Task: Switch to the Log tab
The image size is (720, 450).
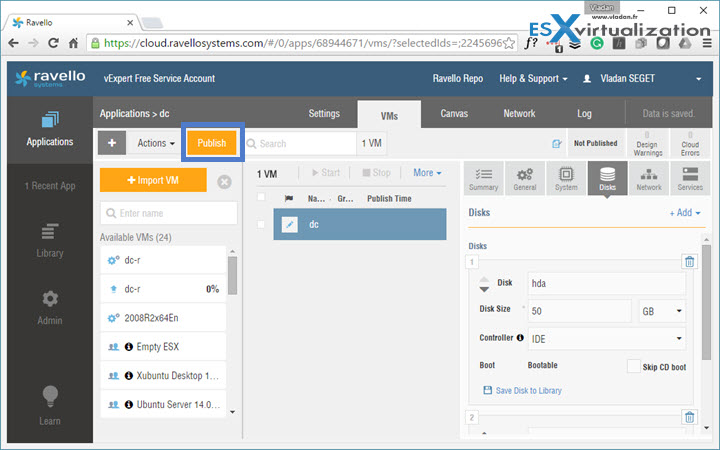Action: coord(584,113)
